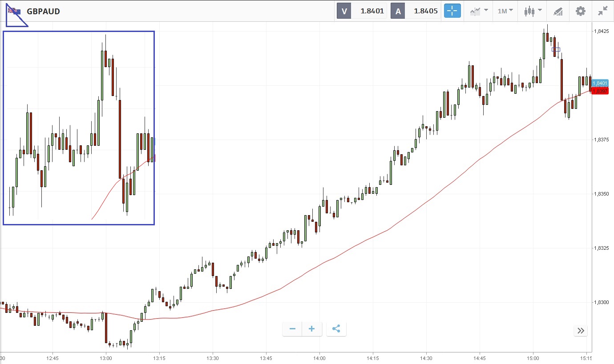Expand the candlestick chart type dropdown

533,11
